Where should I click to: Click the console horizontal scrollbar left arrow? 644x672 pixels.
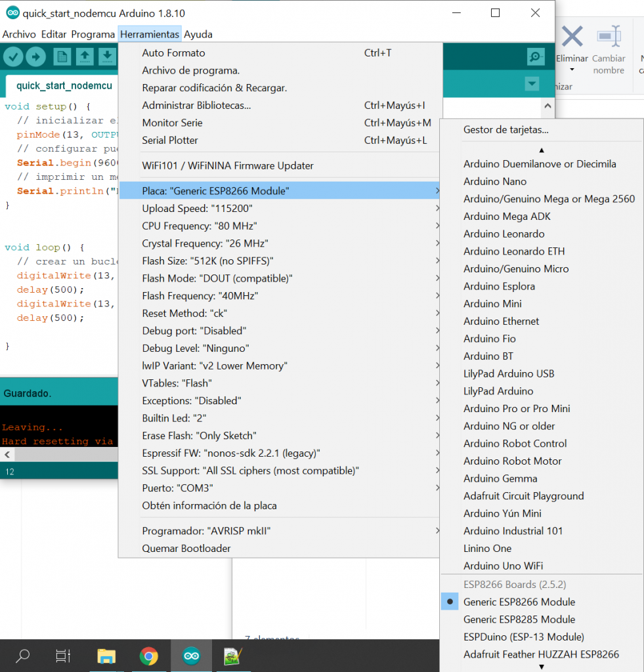(x=7, y=455)
